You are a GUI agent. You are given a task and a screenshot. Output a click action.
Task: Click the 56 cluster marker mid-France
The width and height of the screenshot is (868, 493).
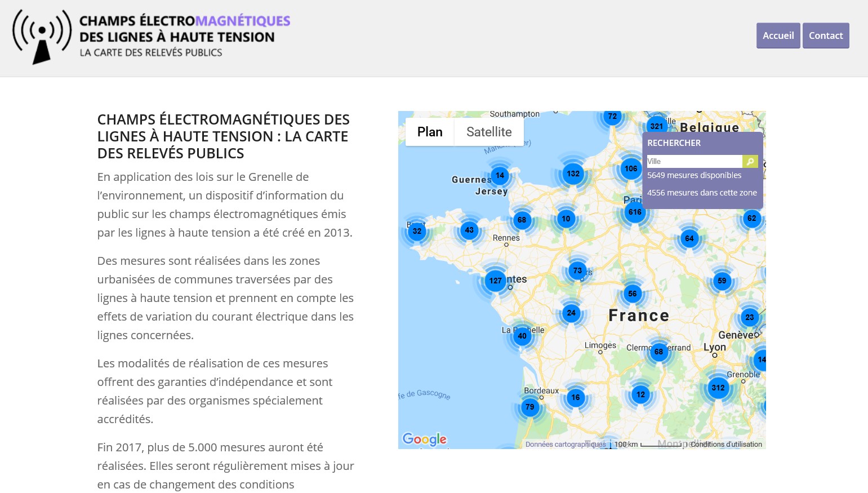click(632, 294)
